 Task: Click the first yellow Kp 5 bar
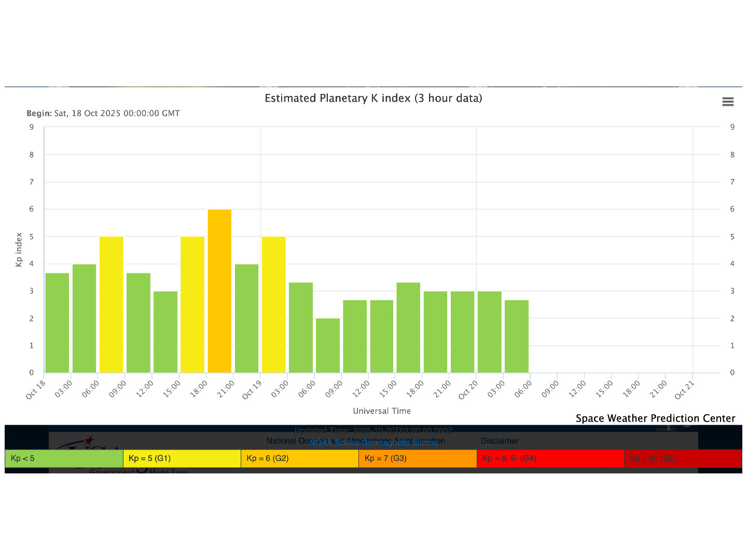pos(112,304)
